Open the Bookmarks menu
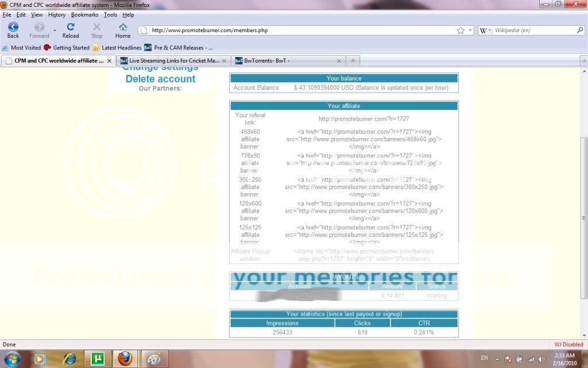 pos(84,14)
